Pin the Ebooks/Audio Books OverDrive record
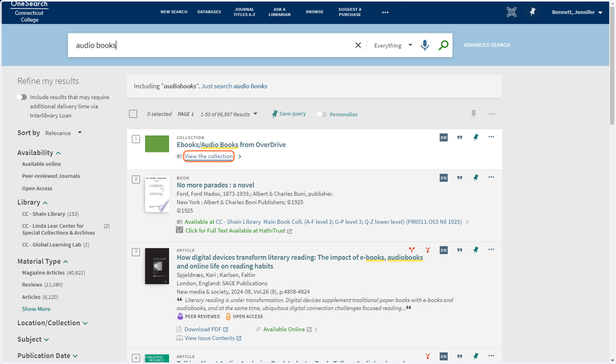The width and height of the screenshot is (616, 364). pos(476,137)
